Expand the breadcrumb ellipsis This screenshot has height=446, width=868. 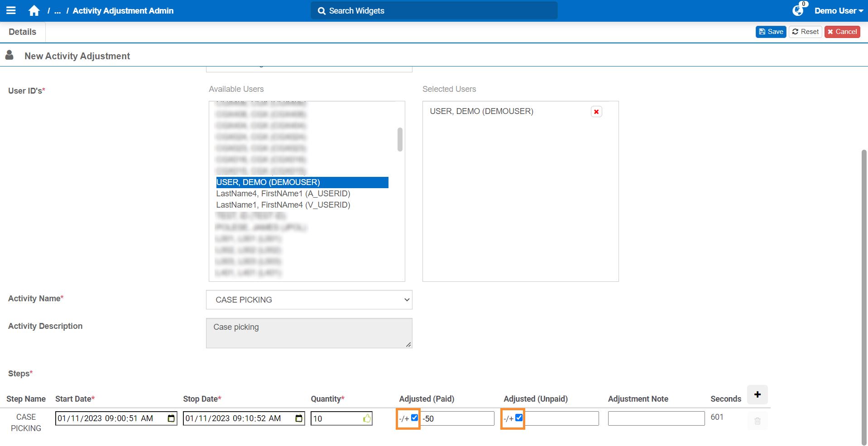[x=58, y=11]
